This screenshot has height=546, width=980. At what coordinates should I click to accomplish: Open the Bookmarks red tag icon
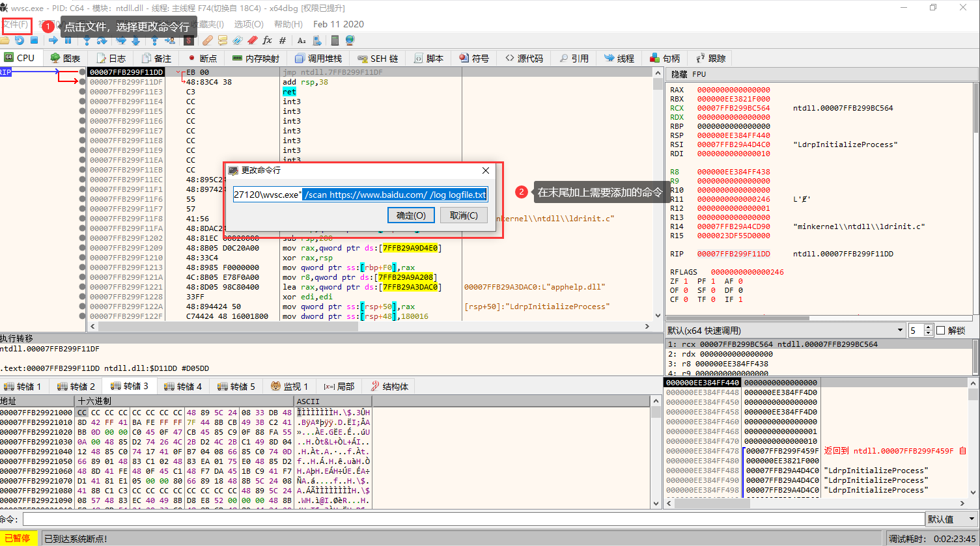click(253, 40)
